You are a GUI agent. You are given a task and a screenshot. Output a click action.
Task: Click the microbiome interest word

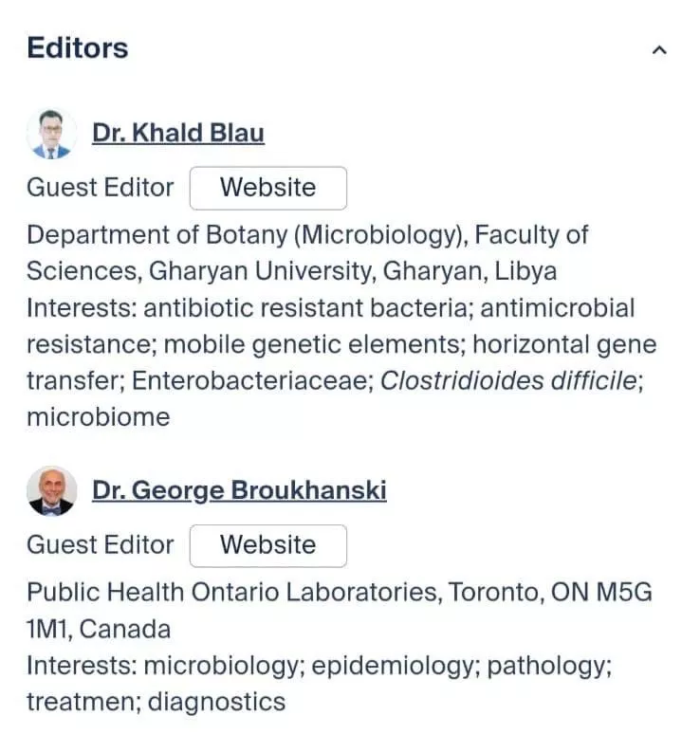[x=99, y=417]
